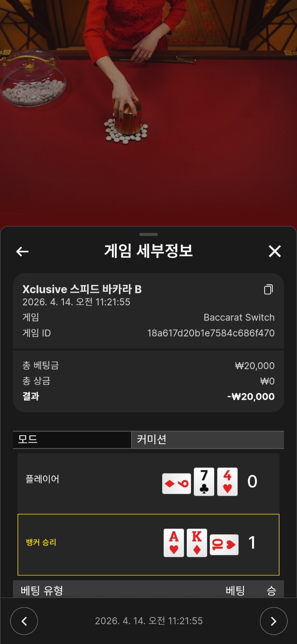Click the player's 7 of clubs card

click(204, 482)
